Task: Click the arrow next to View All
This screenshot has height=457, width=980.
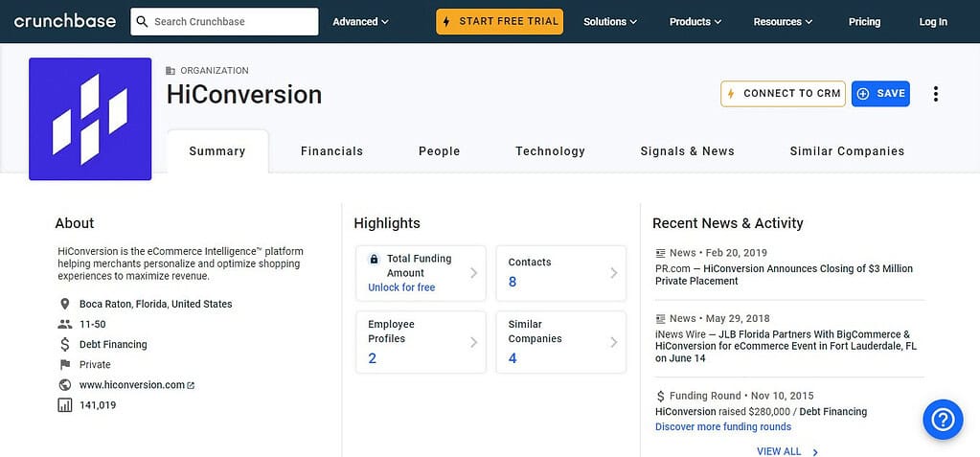Action: (x=815, y=451)
